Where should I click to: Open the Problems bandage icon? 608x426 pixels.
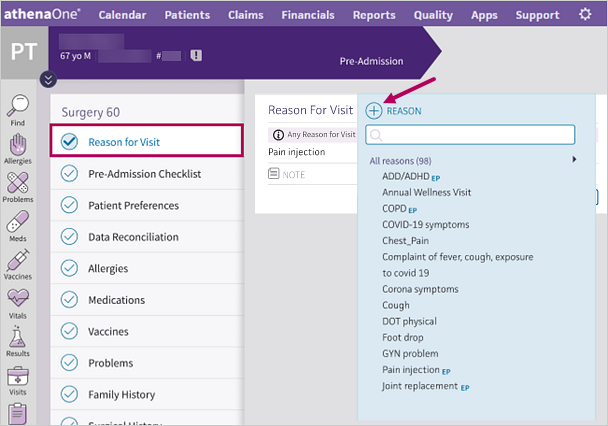pos(18,184)
